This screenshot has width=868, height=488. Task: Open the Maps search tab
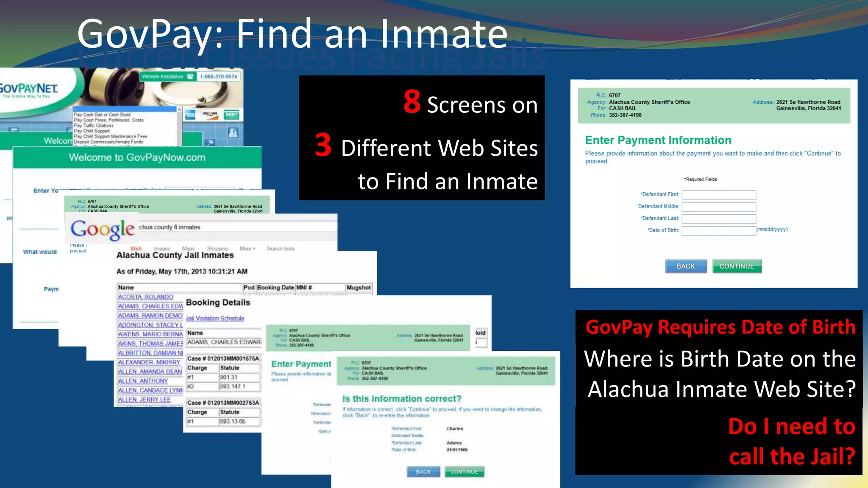188,249
